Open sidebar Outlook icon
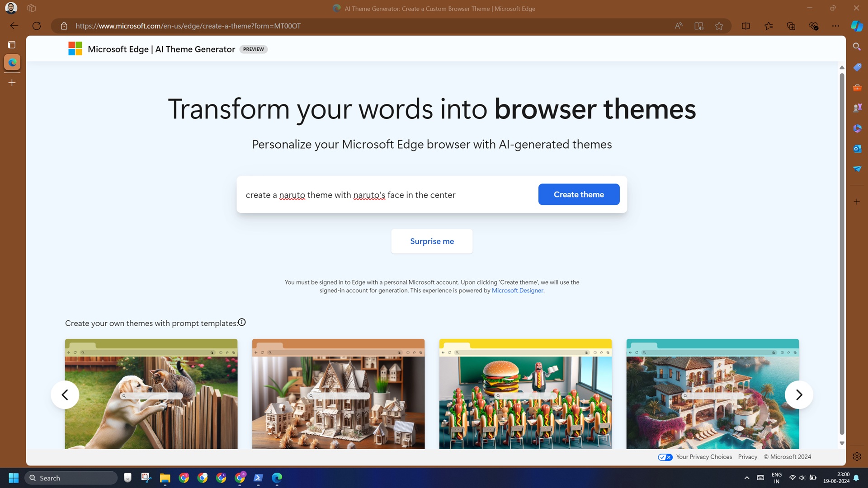 point(857,149)
